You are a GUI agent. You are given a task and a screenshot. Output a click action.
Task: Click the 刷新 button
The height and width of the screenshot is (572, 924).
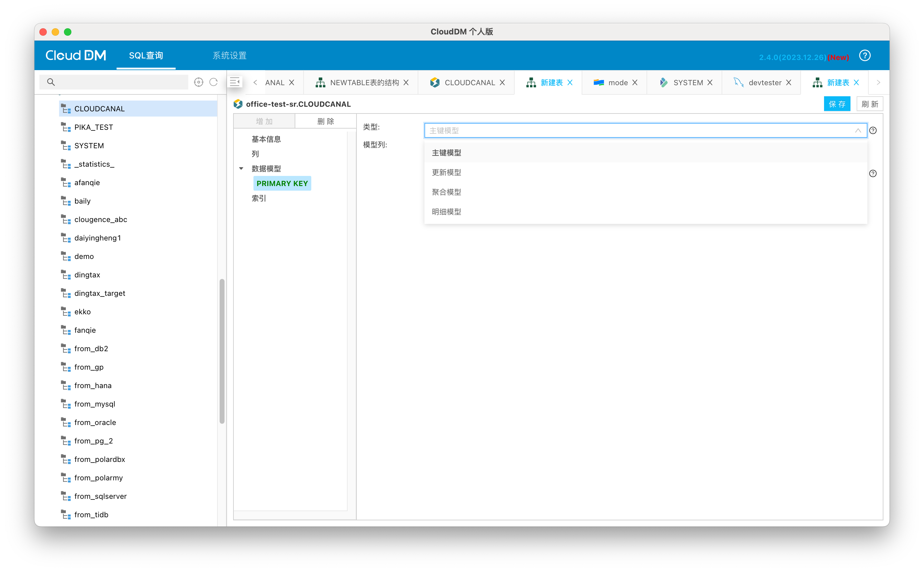point(870,104)
